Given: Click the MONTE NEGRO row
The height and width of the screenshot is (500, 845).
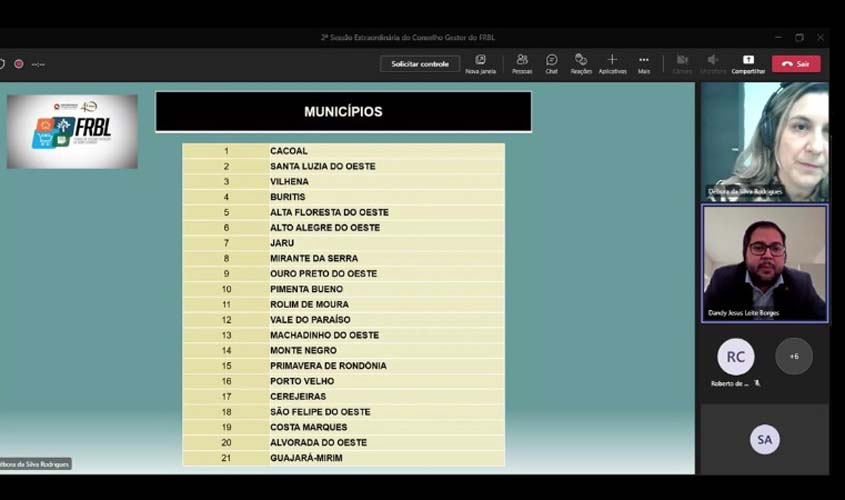Looking at the screenshot, I should coord(343,350).
